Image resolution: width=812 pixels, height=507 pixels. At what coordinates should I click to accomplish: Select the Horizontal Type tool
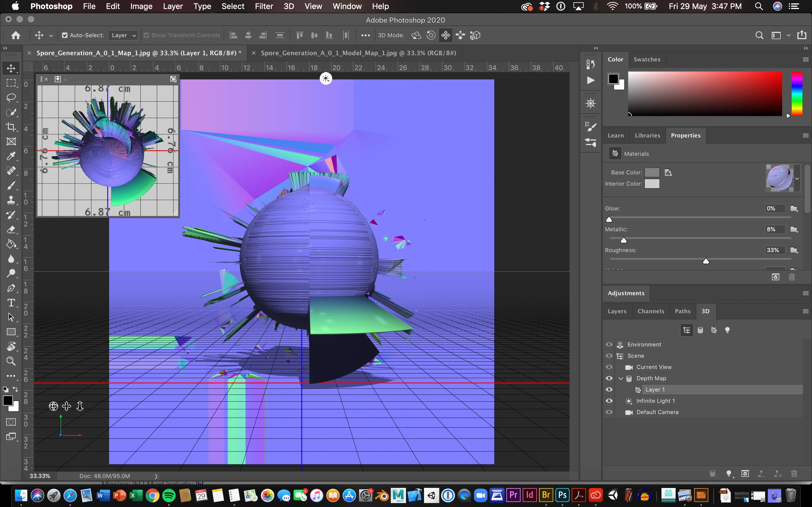[11, 303]
